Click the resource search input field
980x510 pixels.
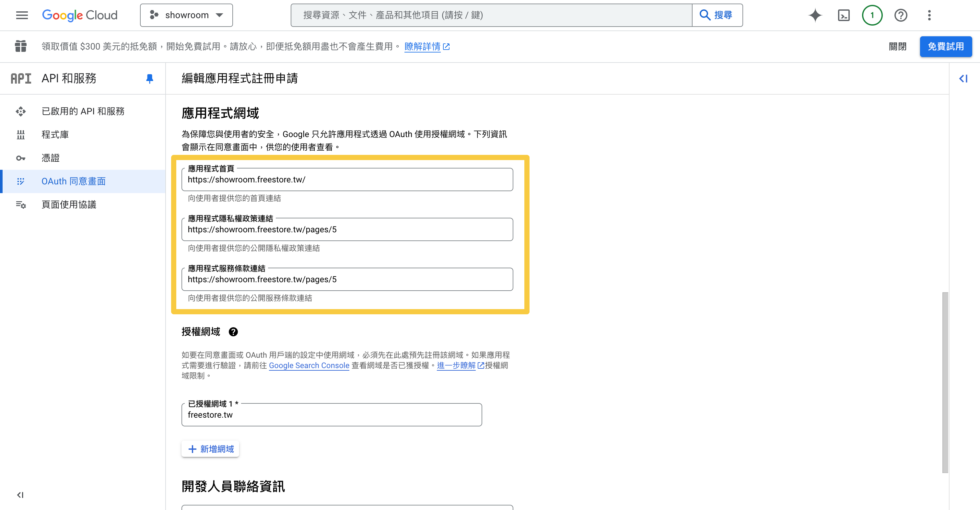click(491, 15)
